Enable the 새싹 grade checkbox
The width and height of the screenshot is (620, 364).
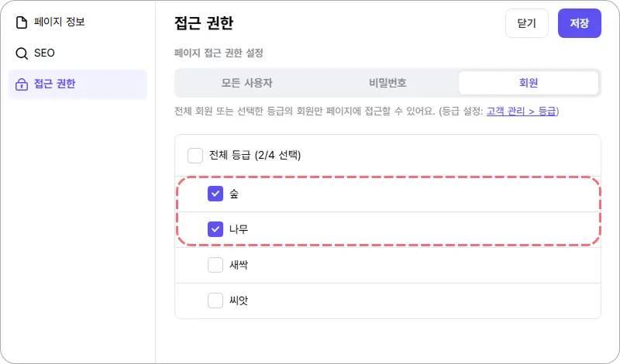point(215,265)
